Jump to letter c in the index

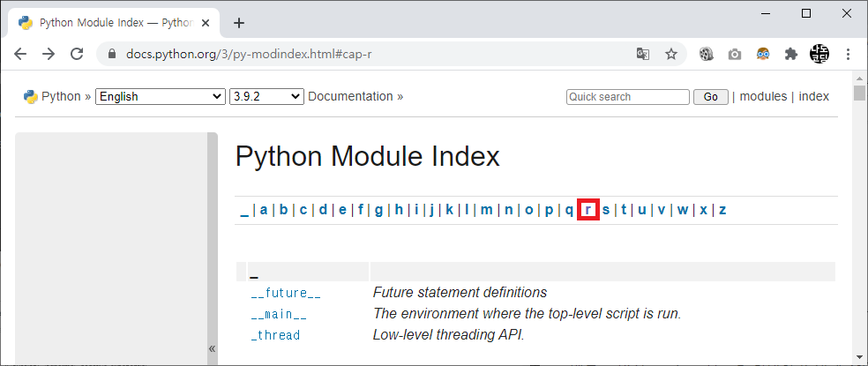(303, 210)
